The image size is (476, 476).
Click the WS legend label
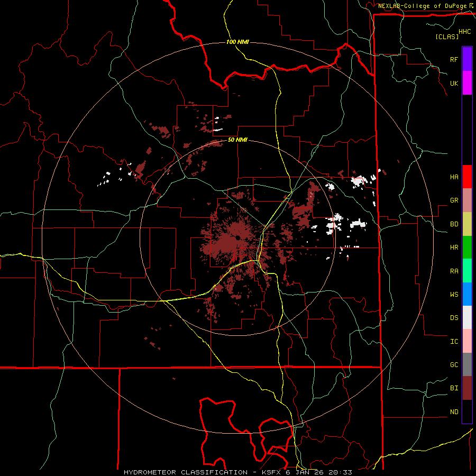click(x=454, y=295)
